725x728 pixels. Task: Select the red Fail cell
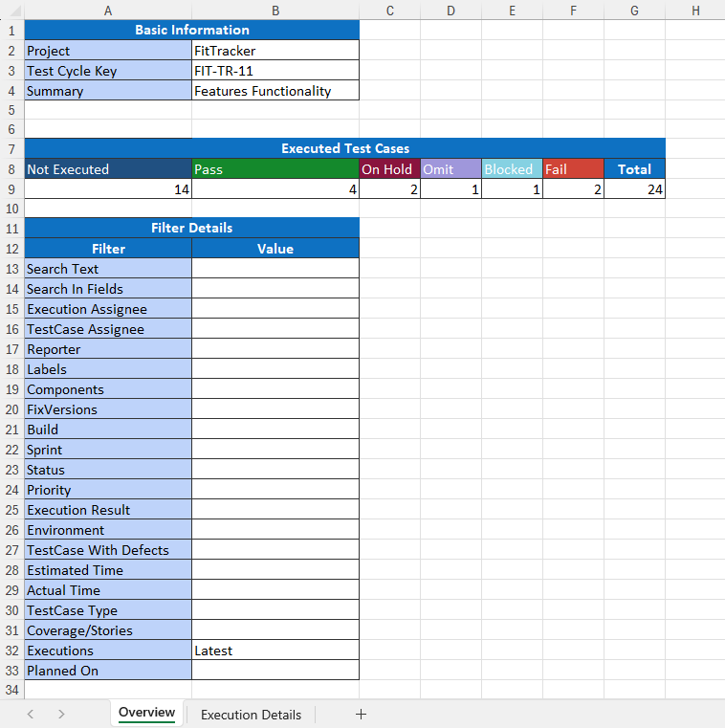[x=573, y=169]
